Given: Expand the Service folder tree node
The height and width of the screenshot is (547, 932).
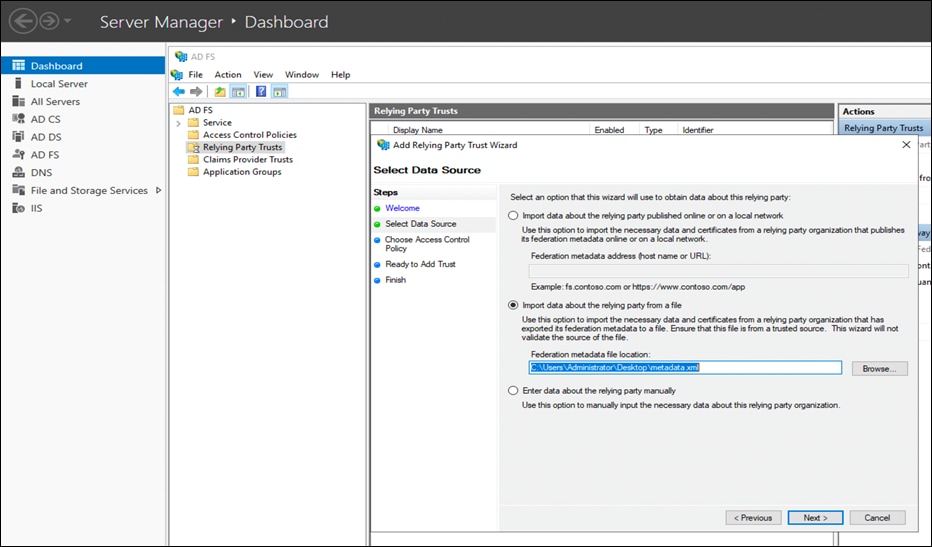Looking at the screenshot, I should [178, 123].
